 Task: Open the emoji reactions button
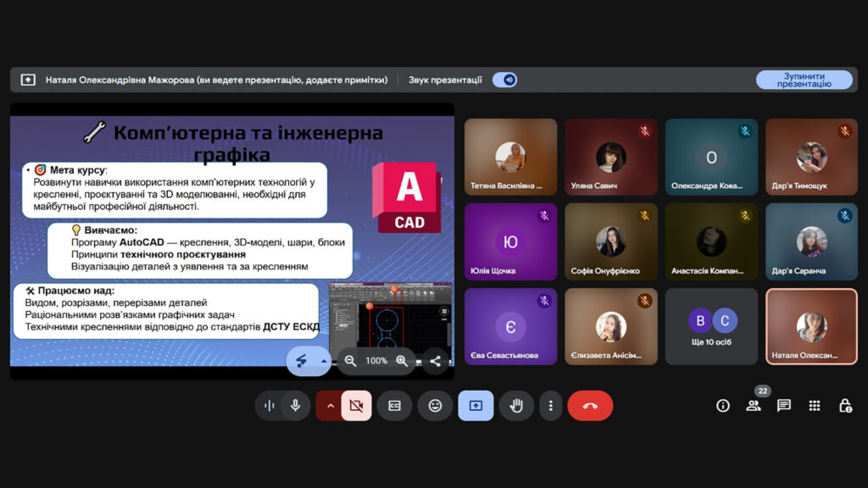(435, 406)
